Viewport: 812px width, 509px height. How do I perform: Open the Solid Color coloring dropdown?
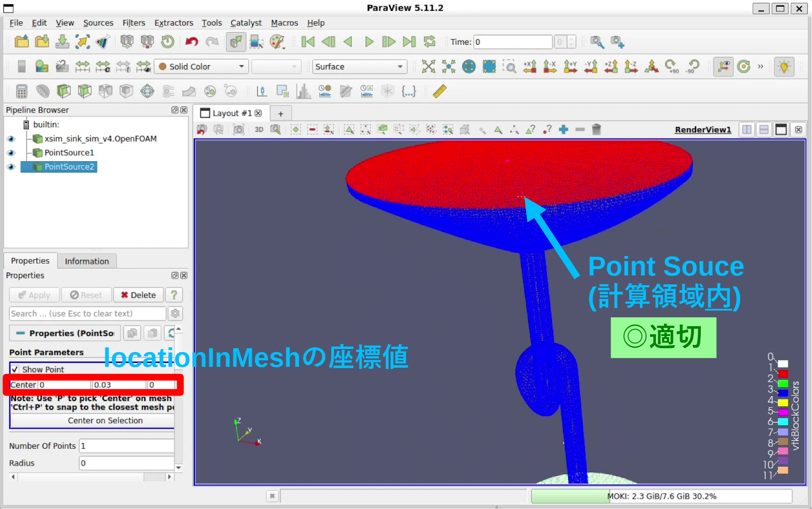pos(201,66)
